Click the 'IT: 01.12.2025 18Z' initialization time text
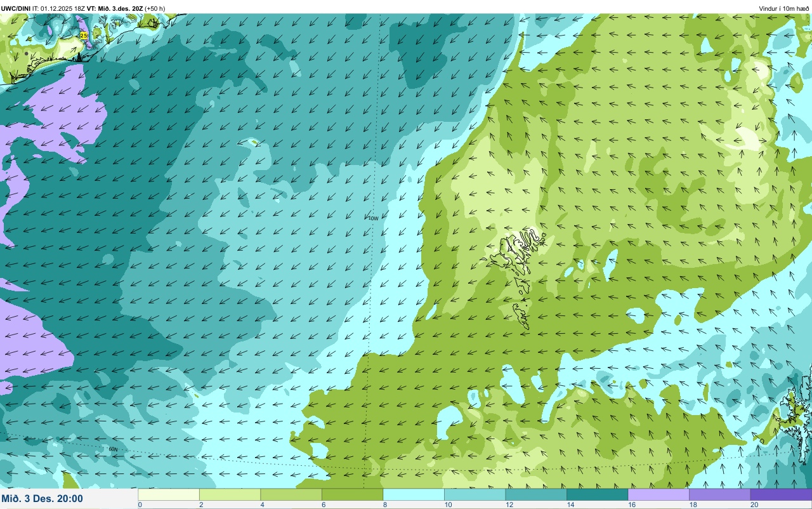 58,8
